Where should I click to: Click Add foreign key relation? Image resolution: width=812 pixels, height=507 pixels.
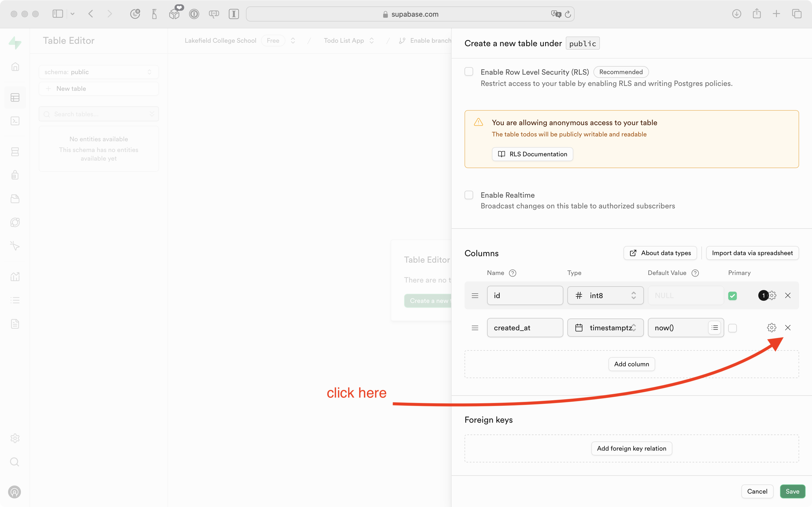click(631, 448)
